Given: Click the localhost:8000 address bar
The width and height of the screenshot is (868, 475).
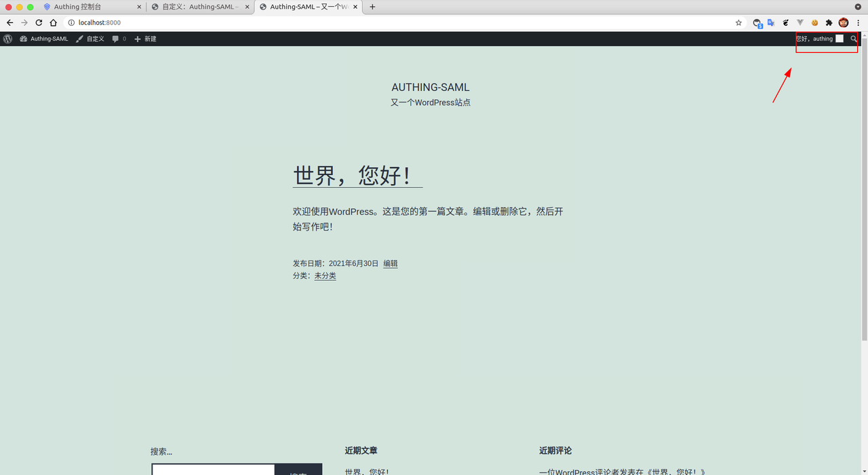Looking at the screenshot, I should (x=400, y=22).
